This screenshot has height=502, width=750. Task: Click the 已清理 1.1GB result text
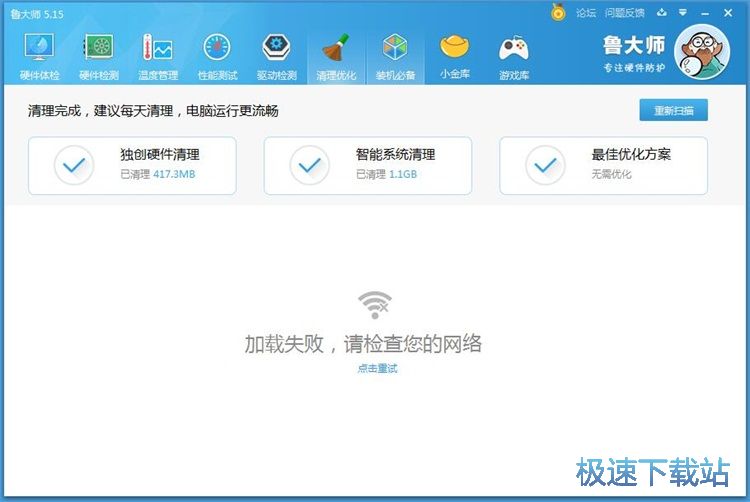pos(386,174)
